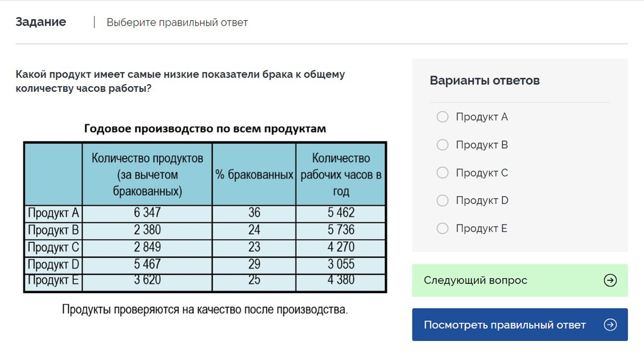
Task: Select the Продукт C radio button
Action: click(442, 173)
